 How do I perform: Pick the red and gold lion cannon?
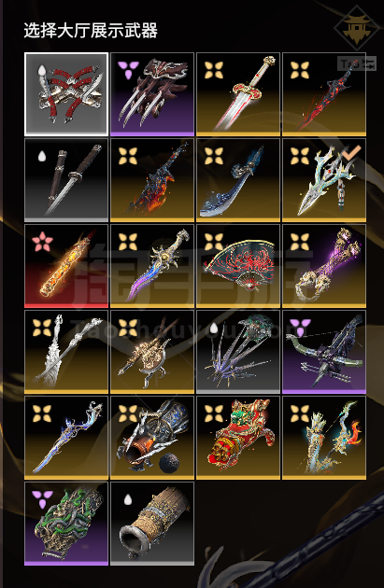(238, 438)
